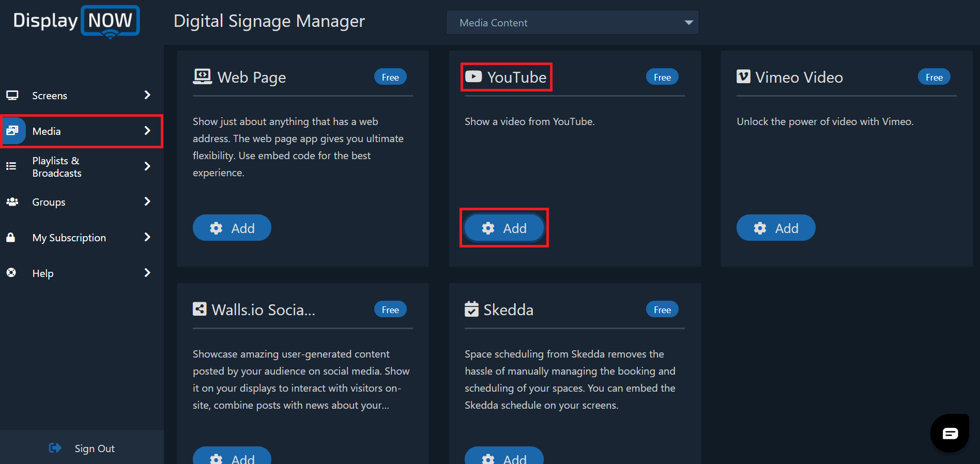Click the Walls.io description text
The width and height of the screenshot is (980, 464).
301,379
